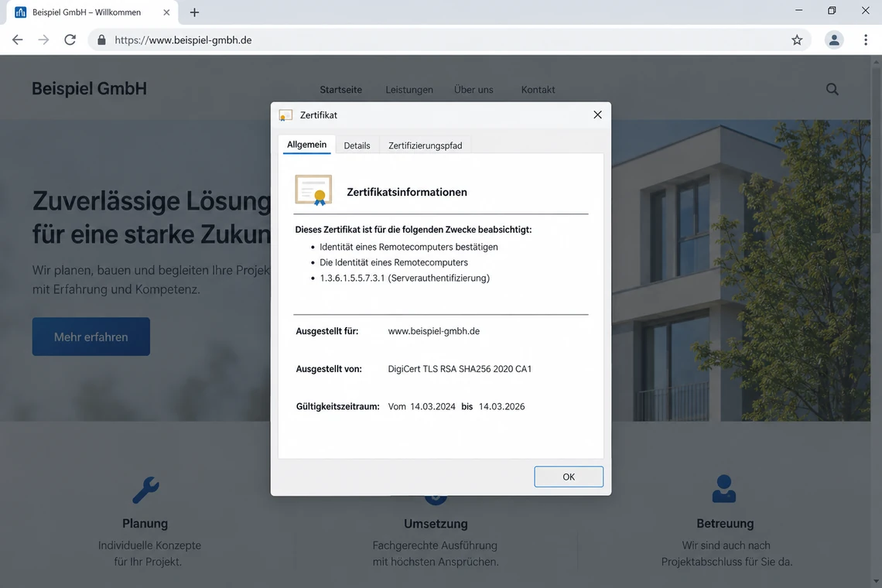This screenshot has width=882, height=588.
Task: Click the Planung heading
Action: click(x=145, y=523)
